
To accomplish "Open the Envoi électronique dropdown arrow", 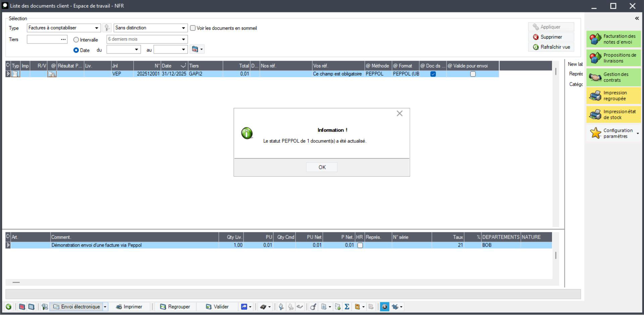I will pyautogui.click(x=105, y=307).
